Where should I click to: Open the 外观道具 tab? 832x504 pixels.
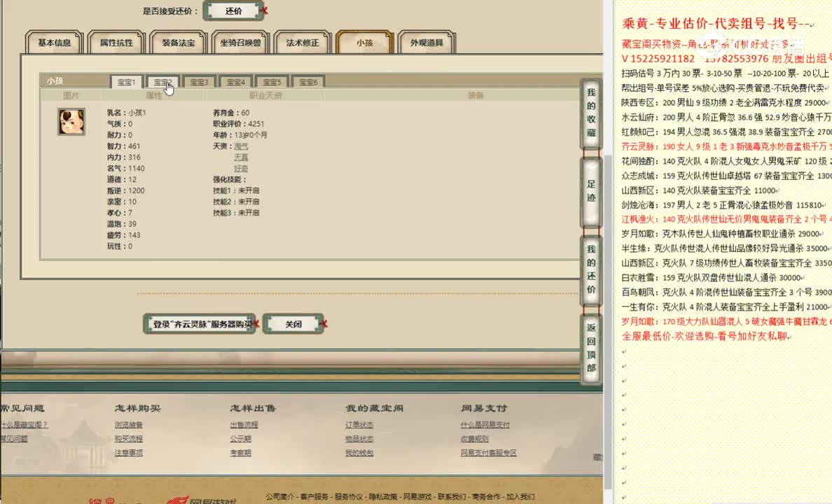point(427,43)
